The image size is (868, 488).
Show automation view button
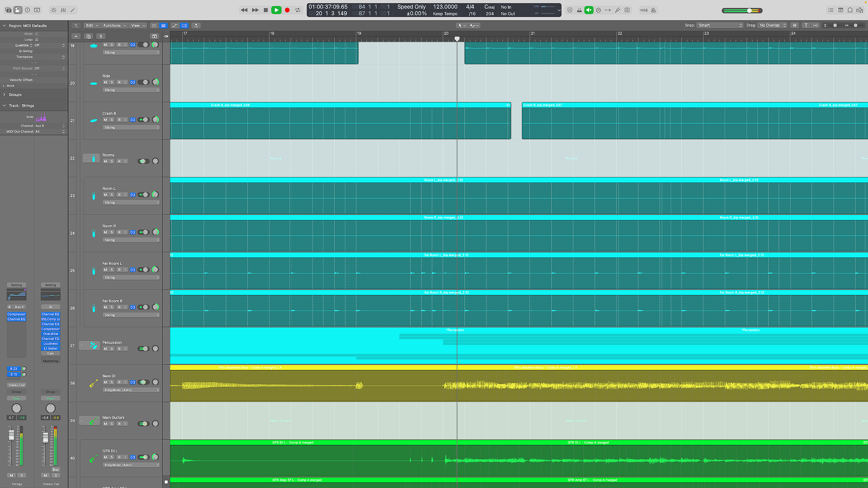tap(175, 25)
